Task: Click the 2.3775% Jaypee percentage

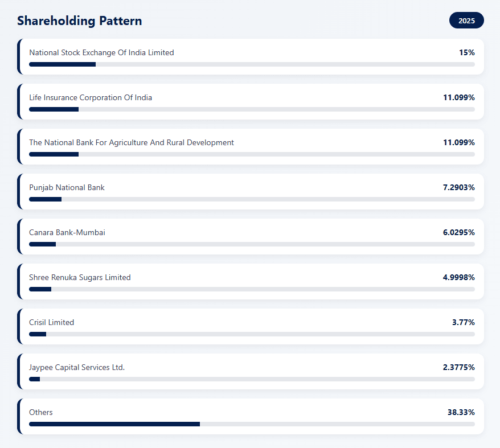Action: tap(458, 367)
